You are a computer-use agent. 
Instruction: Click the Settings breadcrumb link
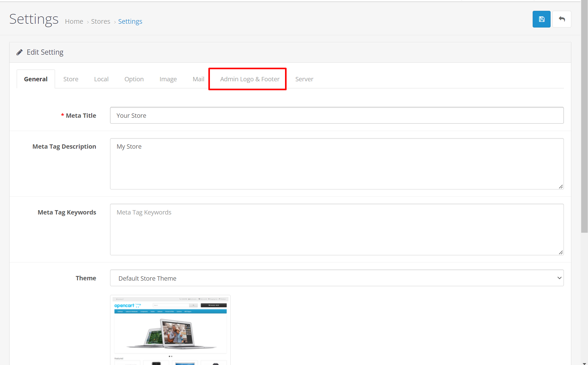coord(130,21)
